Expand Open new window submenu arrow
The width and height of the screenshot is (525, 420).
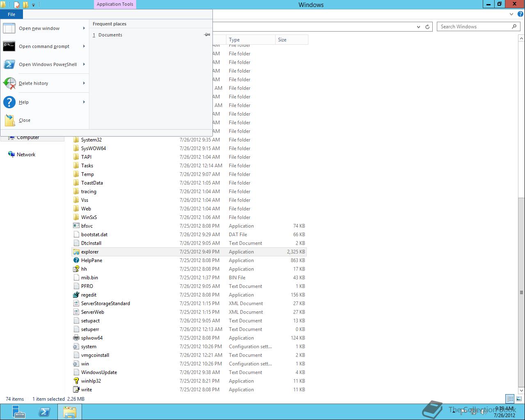click(84, 28)
